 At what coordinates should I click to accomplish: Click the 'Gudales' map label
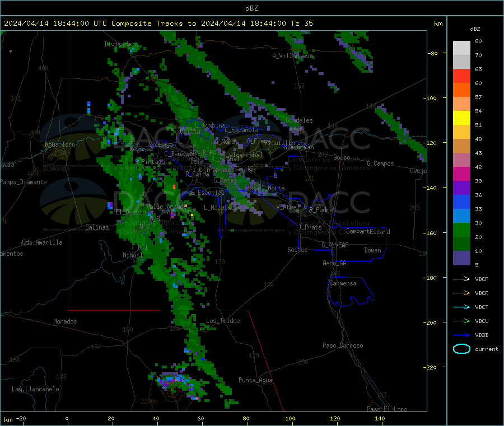299,120
